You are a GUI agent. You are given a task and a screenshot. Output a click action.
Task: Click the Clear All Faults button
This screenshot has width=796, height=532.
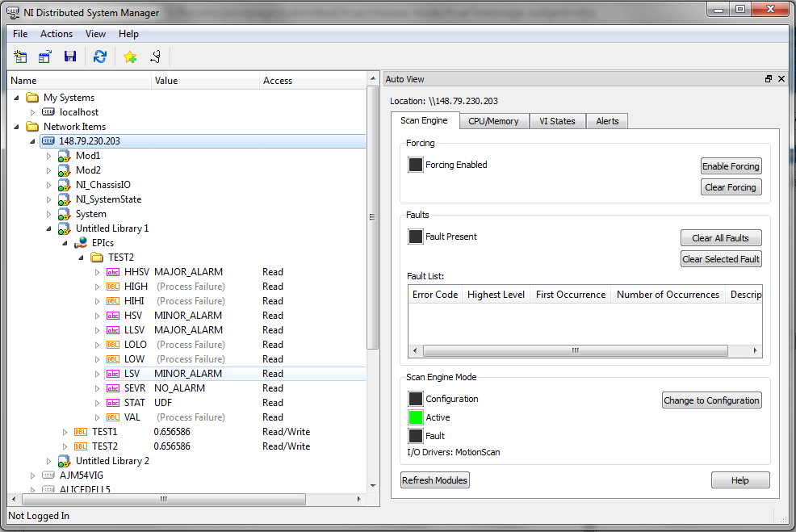tap(721, 238)
